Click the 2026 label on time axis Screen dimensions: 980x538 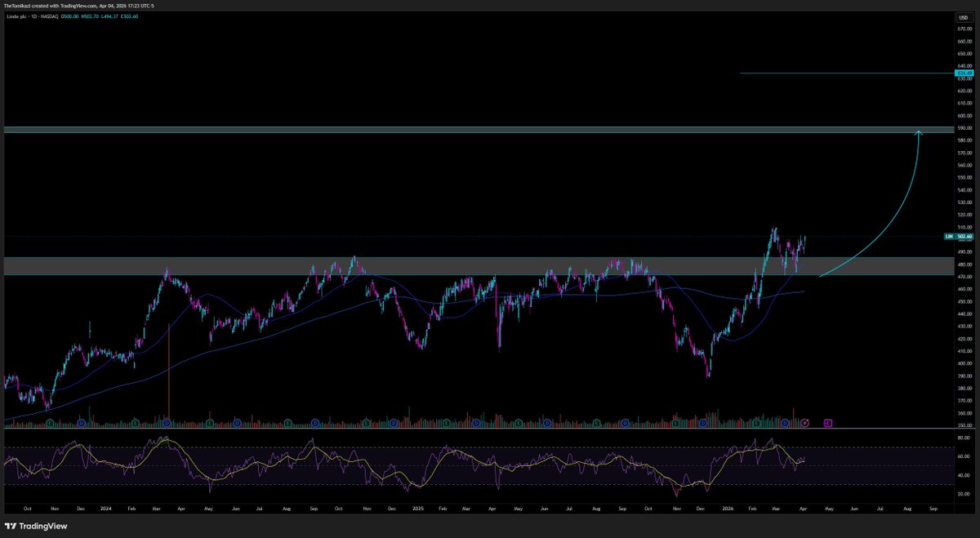[x=728, y=508]
